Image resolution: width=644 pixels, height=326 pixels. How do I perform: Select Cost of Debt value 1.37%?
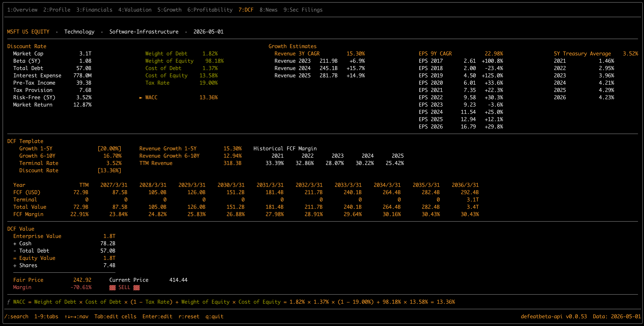(x=210, y=68)
